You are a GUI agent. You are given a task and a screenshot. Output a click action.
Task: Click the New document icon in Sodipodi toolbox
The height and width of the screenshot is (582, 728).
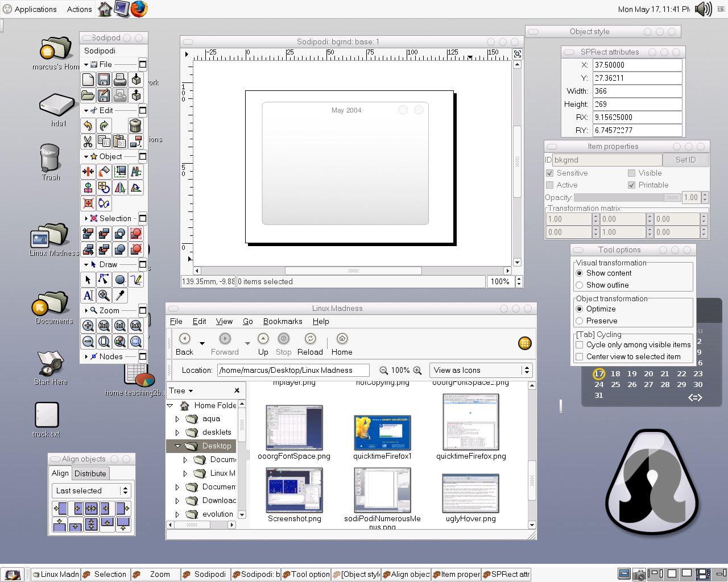[x=88, y=80]
